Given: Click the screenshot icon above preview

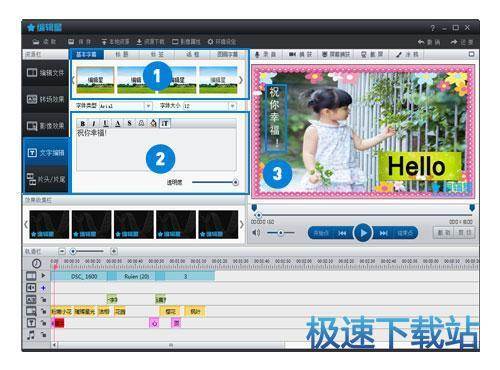Looking at the screenshot, I should [x=364, y=54].
